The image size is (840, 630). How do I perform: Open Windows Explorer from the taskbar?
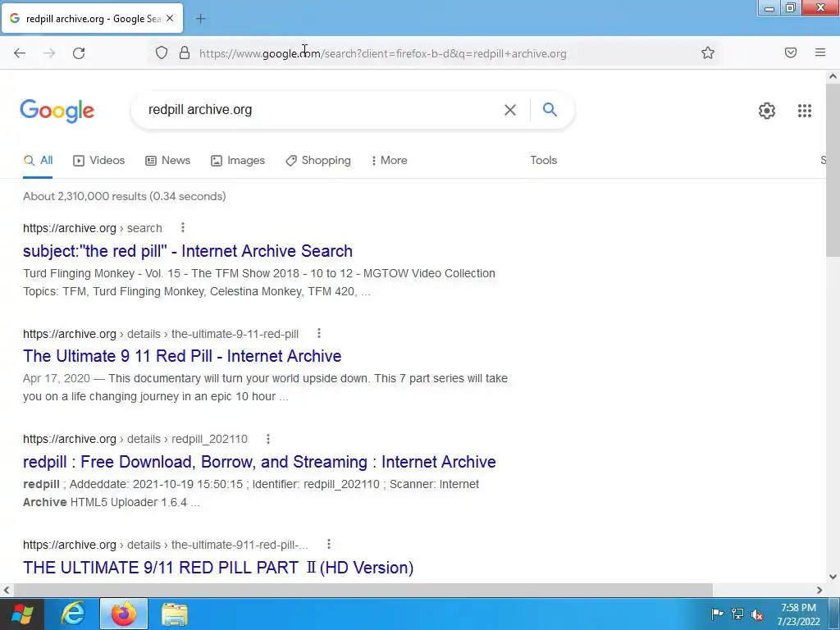coord(175,614)
